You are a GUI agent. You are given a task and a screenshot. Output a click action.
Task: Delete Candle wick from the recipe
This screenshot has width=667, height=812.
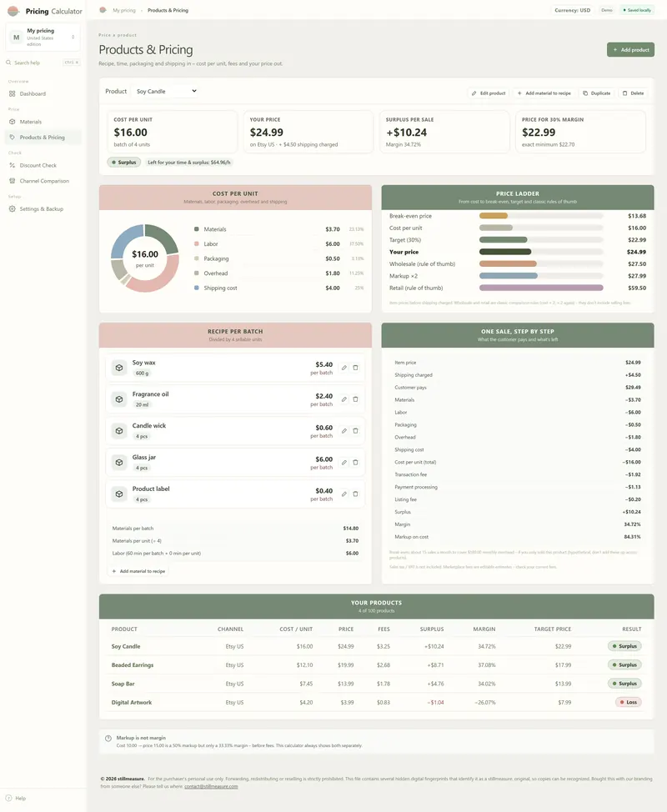pos(355,431)
